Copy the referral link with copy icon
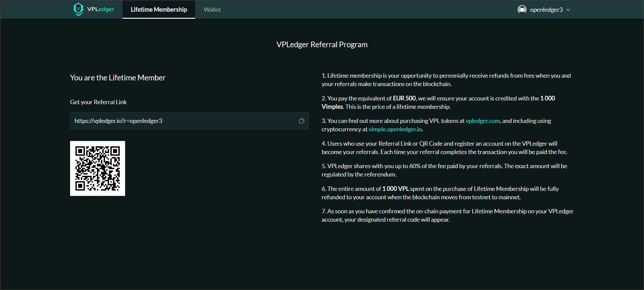Viewport: 644px width, 290px height. (x=301, y=121)
